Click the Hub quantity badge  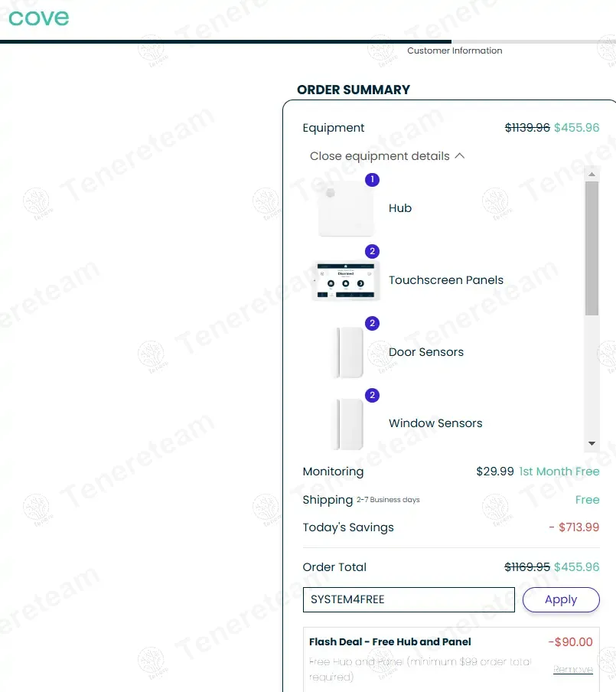(373, 180)
